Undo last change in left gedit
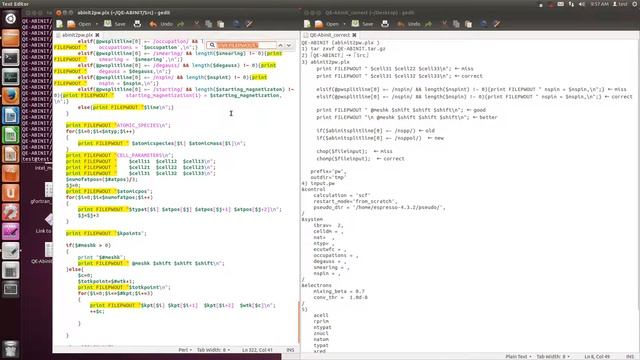The image size is (640, 360). 161,24
